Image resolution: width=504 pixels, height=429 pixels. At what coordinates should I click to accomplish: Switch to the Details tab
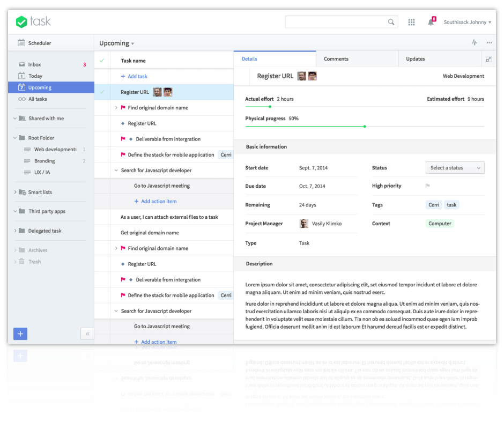click(275, 59)
